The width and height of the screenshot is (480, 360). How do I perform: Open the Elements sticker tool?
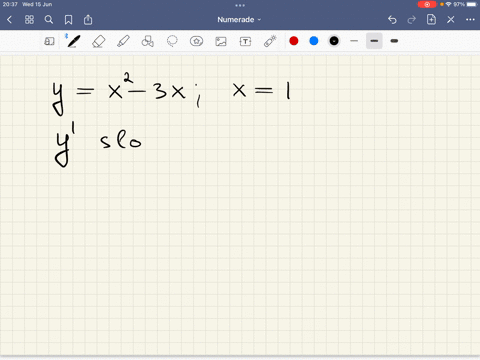[x=196, y=41]
